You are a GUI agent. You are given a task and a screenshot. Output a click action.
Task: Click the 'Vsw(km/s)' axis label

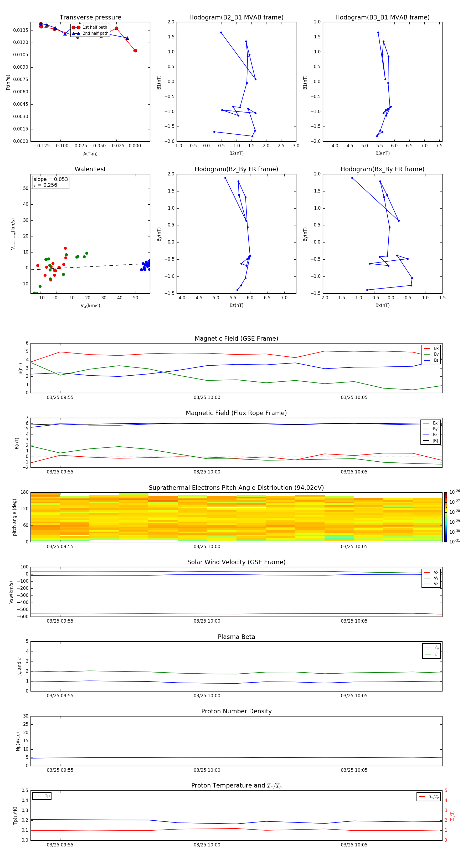pos(11,592)
